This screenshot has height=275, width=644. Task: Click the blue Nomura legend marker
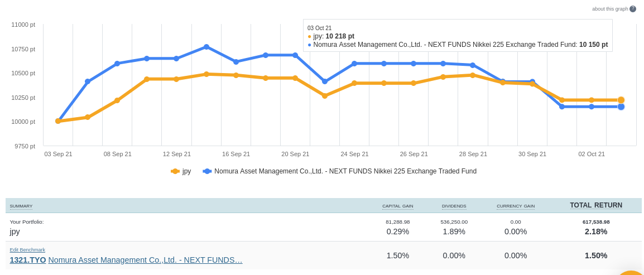pos(207,171)
